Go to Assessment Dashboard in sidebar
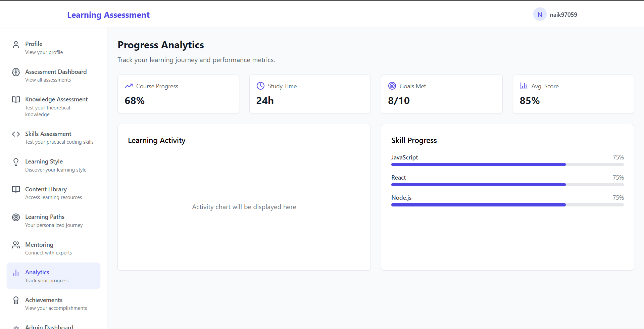644x329 pixels. tap(53, 76)
